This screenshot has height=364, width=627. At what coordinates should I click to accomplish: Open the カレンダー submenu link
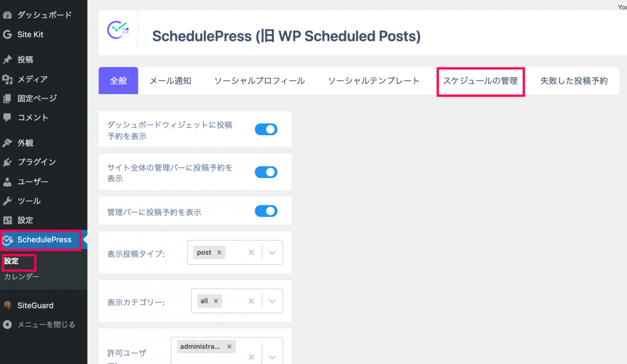[x=21, y=277]
